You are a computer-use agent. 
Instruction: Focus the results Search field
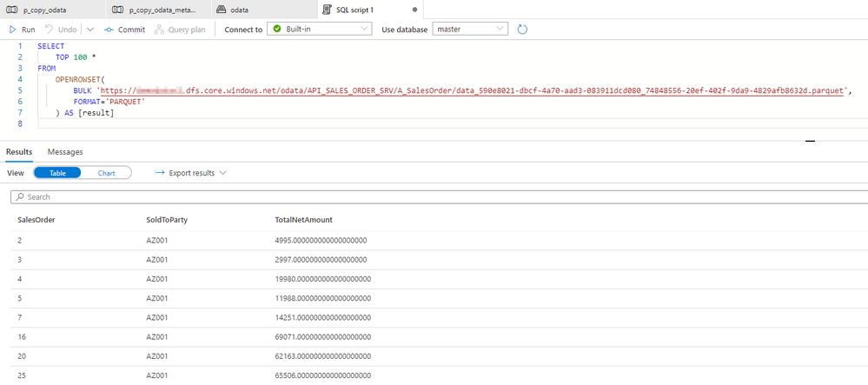[441, 196]
